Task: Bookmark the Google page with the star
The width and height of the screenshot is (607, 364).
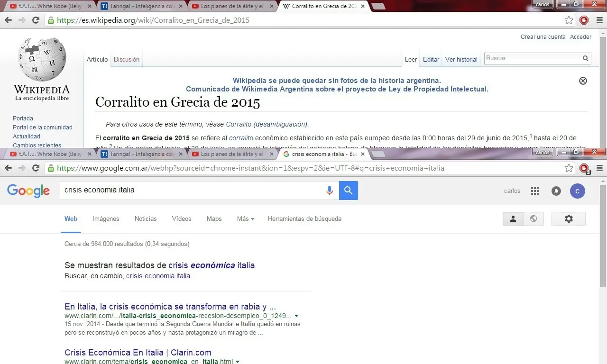Action: tap(569, 168)
